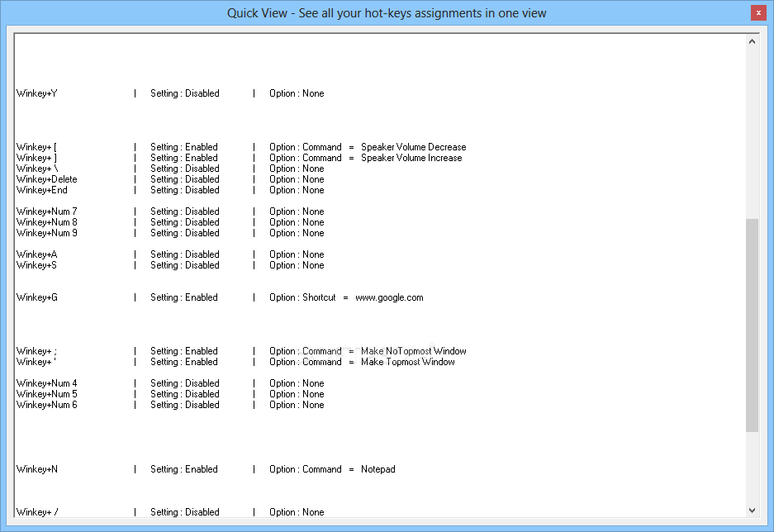
Task: Click the Winkey+ ] hotkey entry
Action: click(36, 158)
